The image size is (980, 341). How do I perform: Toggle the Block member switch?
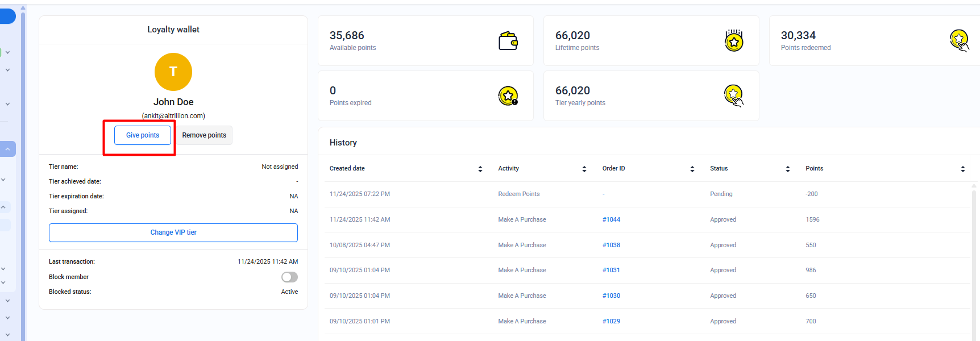coord(289,277)
